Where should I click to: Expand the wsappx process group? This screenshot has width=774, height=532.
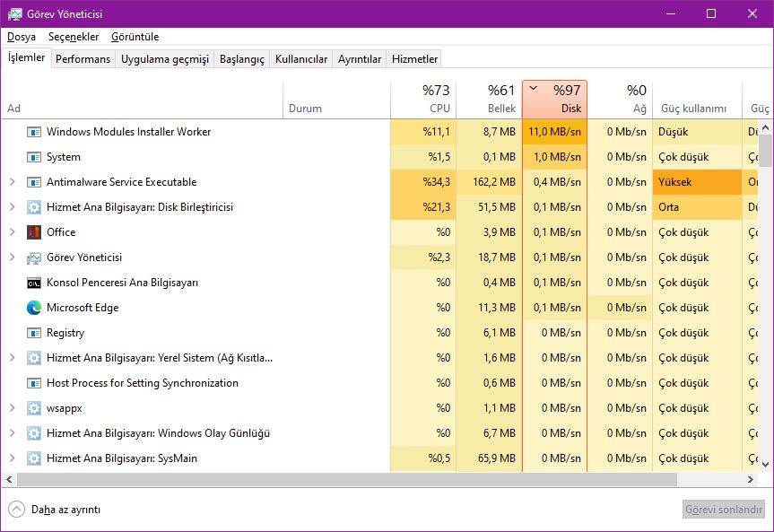coord(13,408)
